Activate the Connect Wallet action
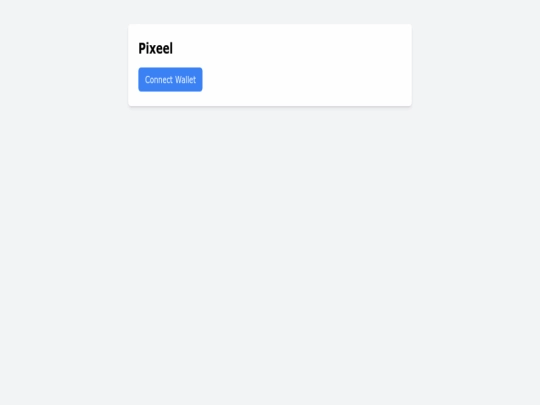Viewport: 540px width, 405px height. pyautogui.click(x=170, y=80)
